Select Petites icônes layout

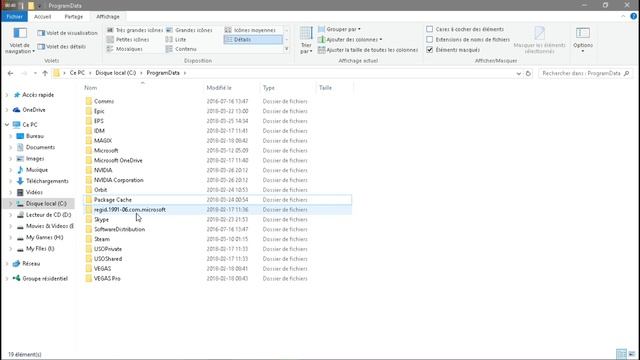[128, 40]
